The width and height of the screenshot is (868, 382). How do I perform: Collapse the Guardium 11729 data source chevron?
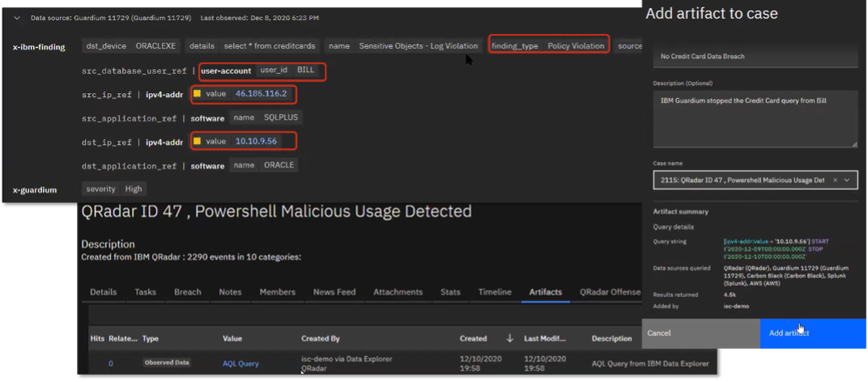pyautogui.click(x=18, y=17)
